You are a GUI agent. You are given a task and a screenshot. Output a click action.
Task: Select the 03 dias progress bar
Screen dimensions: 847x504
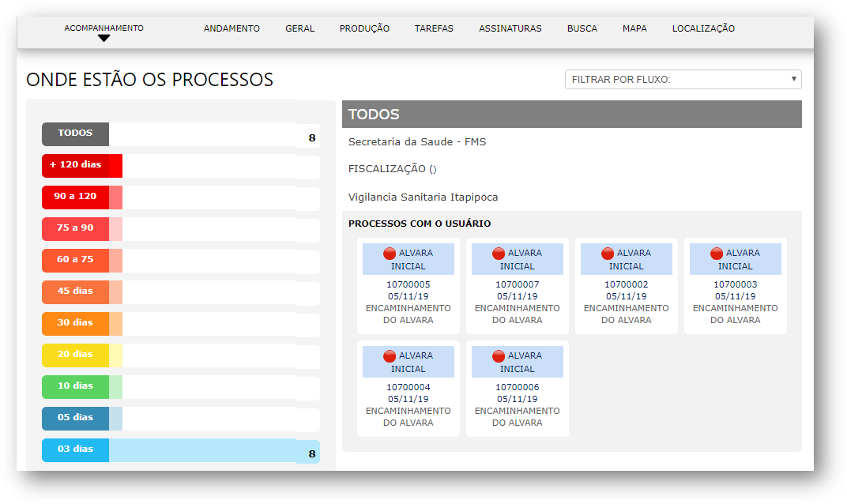[x=180, y=450]
